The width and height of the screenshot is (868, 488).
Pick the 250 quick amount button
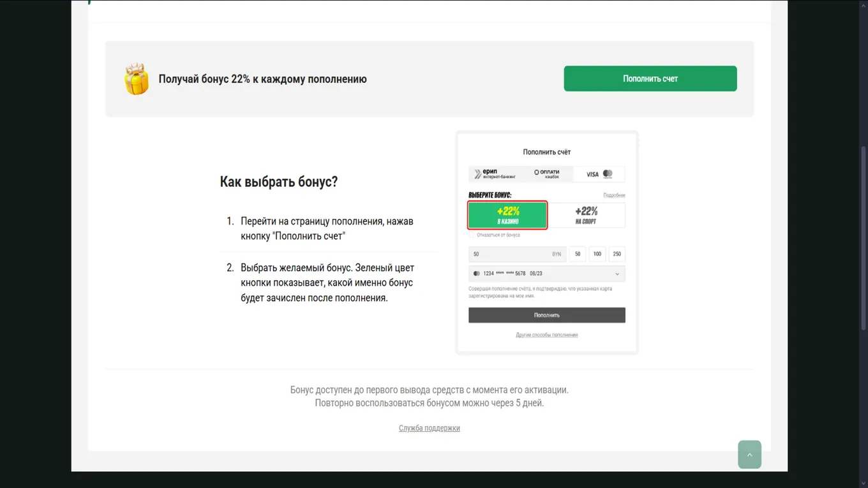coord(617,254)
